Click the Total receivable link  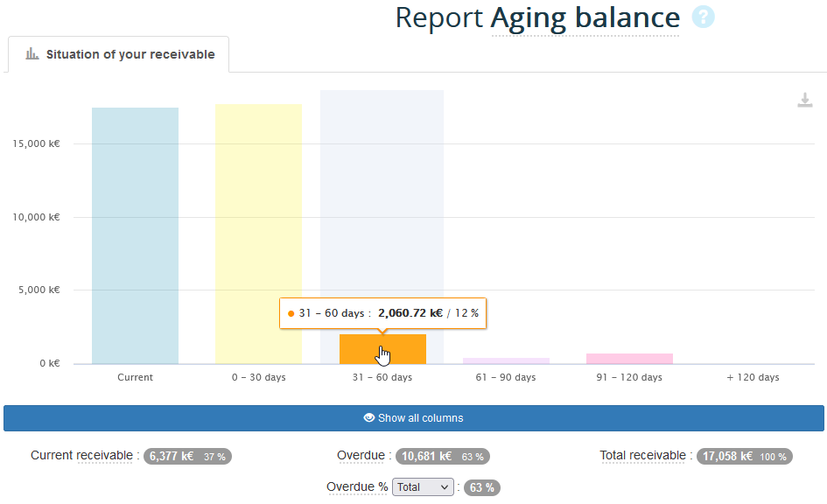pos(642,455)
